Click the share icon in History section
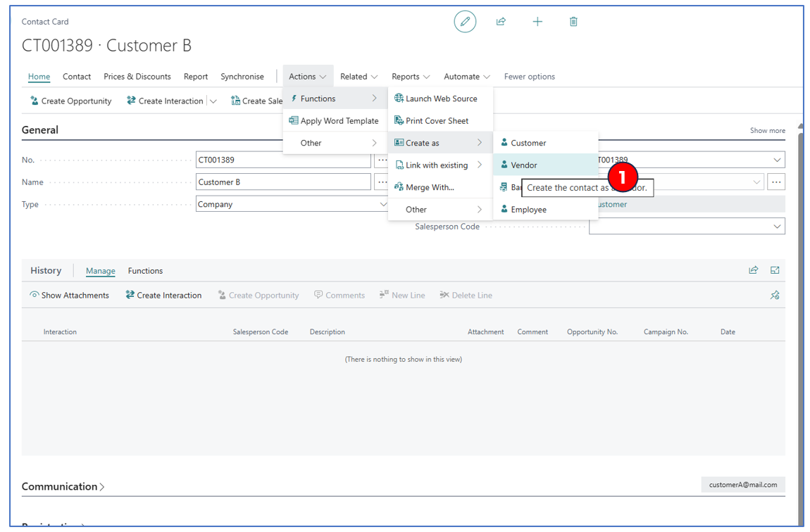This screenshot has height=532, width=810. point(753,270)
